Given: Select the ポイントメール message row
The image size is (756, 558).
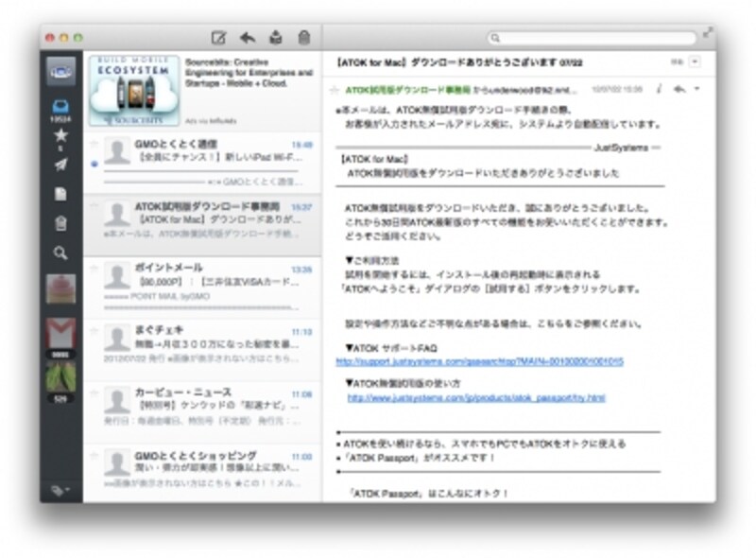Looking at the screenshot, I should (202, 288).
